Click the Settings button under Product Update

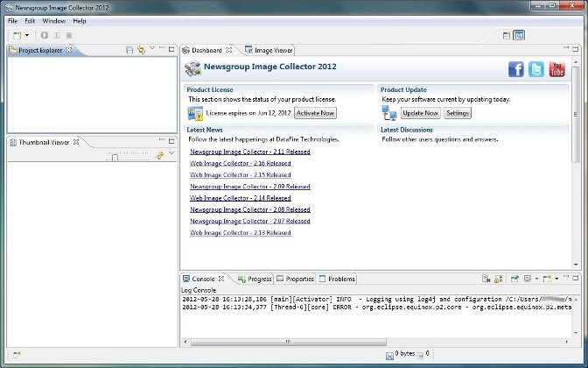coord(458,113)
